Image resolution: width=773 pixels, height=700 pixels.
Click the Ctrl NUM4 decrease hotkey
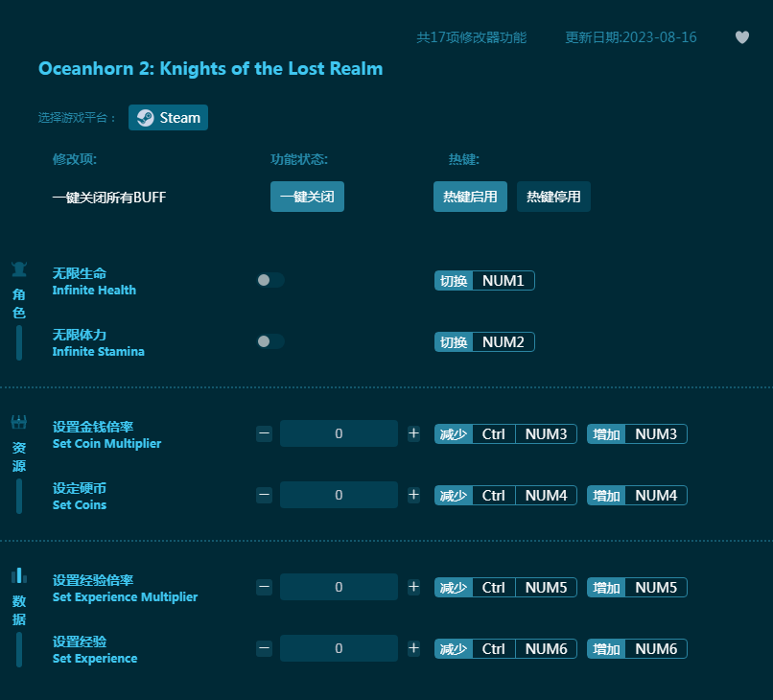coord(505,496)
